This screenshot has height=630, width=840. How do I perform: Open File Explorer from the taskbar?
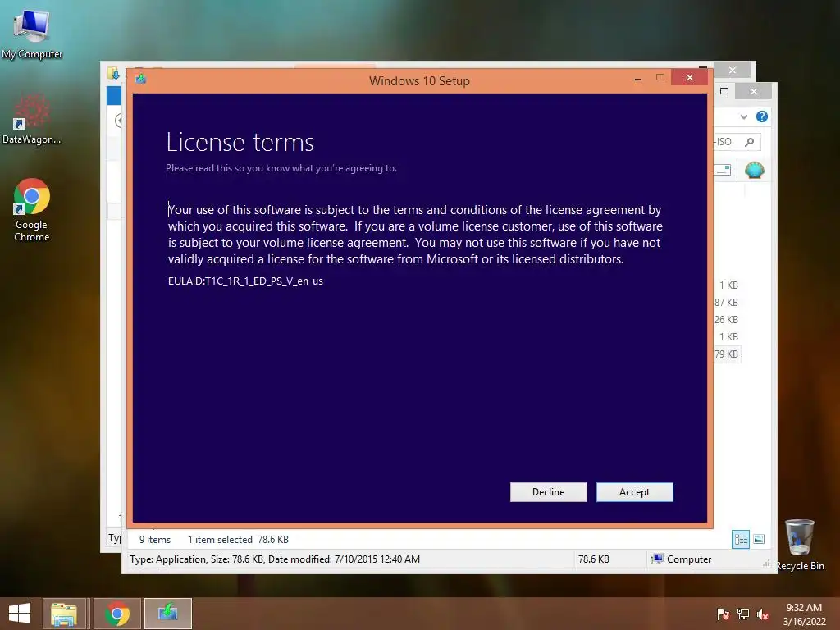tap(64, 614)
